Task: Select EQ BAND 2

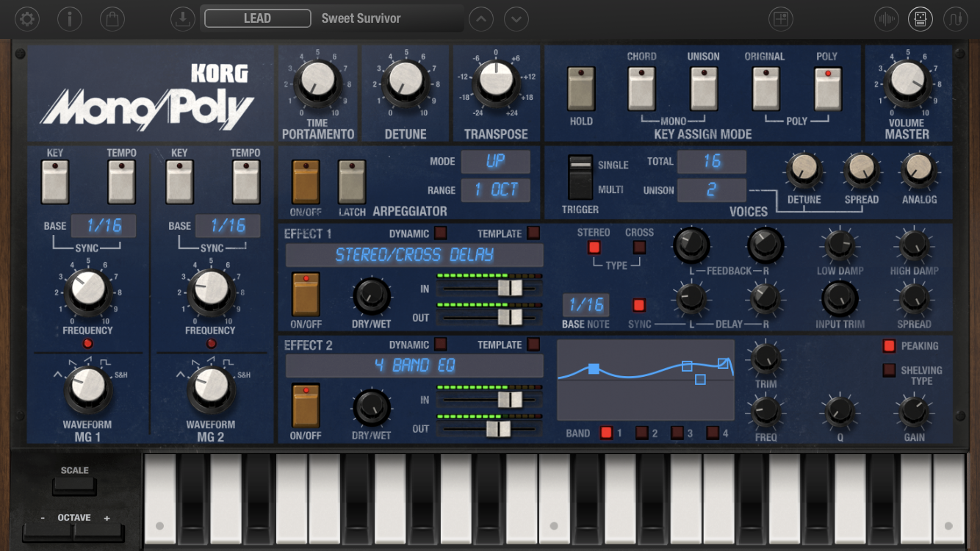Action: (641, 433)
